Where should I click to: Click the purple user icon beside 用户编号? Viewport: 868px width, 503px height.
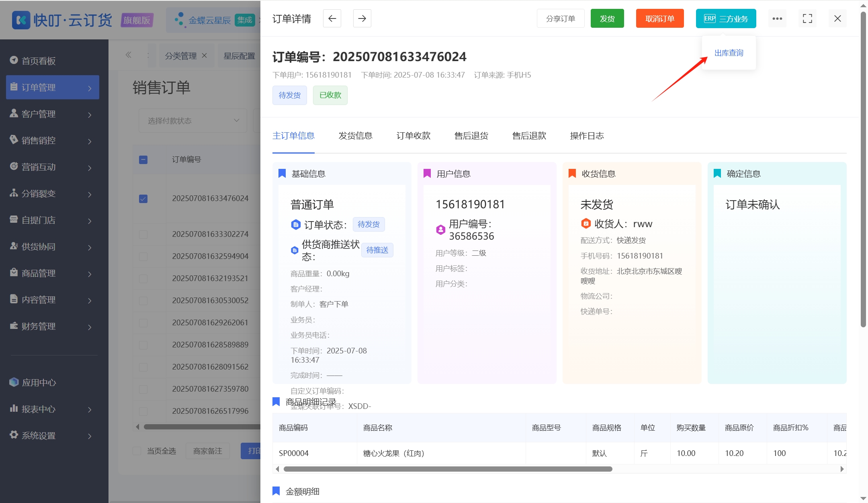(441, 230)
